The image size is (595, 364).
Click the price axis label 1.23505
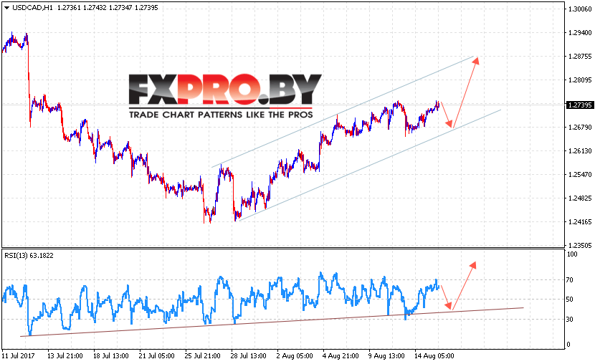pos(579,246)
